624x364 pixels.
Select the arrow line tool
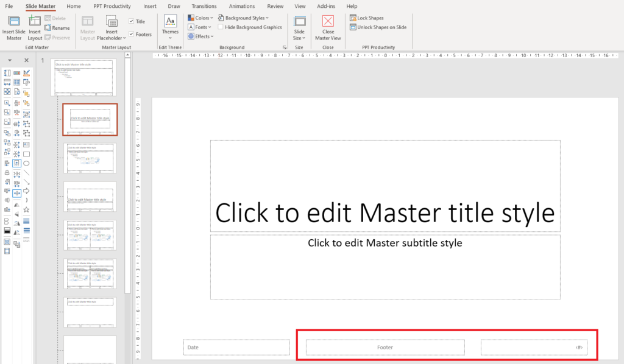click(26, 181)
